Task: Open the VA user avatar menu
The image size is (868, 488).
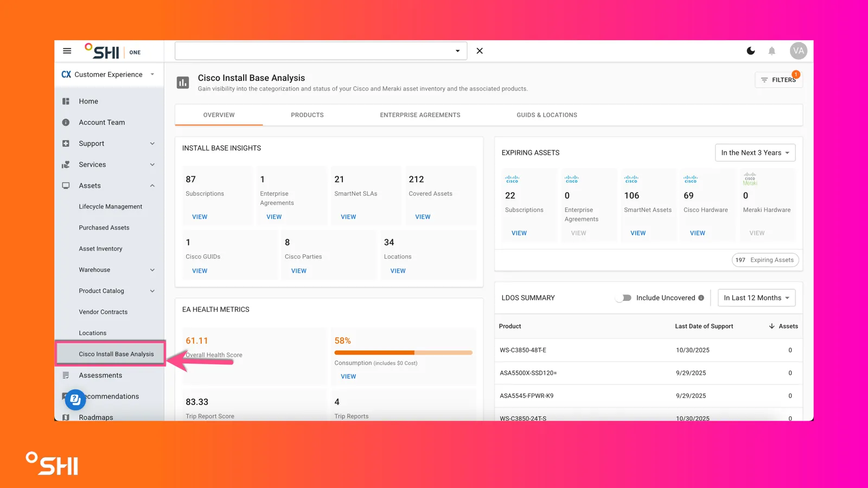Action: pyautogui.click(x=799, y=51)
